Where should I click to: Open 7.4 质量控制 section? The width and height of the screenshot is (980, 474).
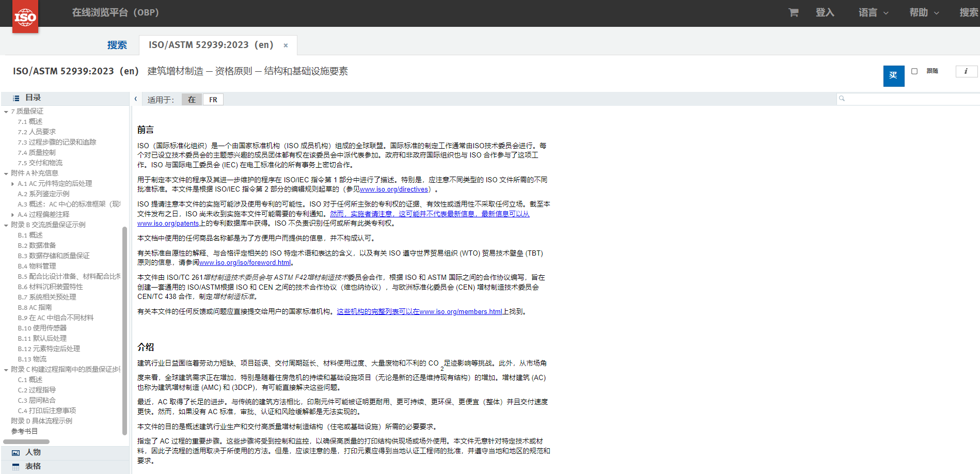[37, 153]
